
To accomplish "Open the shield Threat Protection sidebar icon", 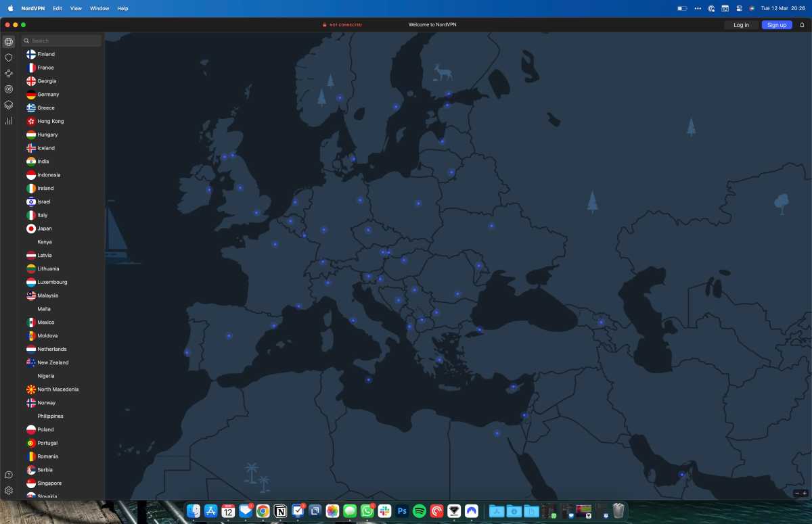I will tap(9, 57).
